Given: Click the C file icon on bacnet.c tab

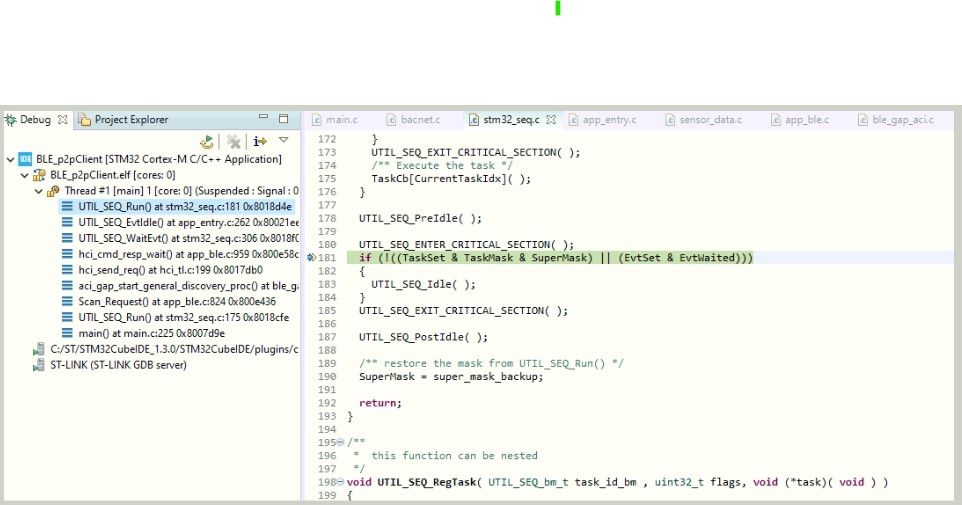Looking at the screenshot, I should pos(391,120).
